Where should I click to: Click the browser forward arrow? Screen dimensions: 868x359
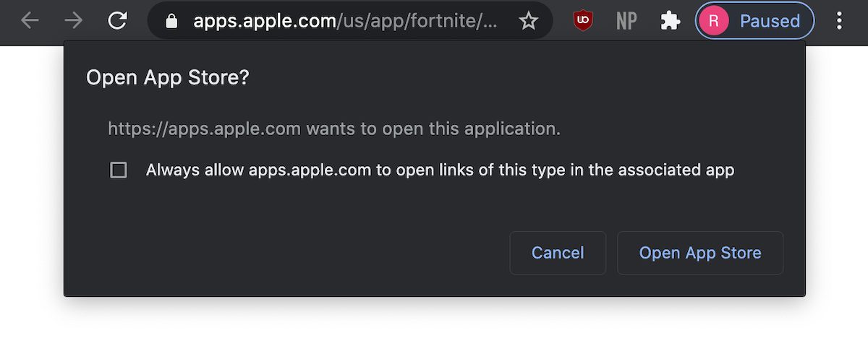coord(73,21)
